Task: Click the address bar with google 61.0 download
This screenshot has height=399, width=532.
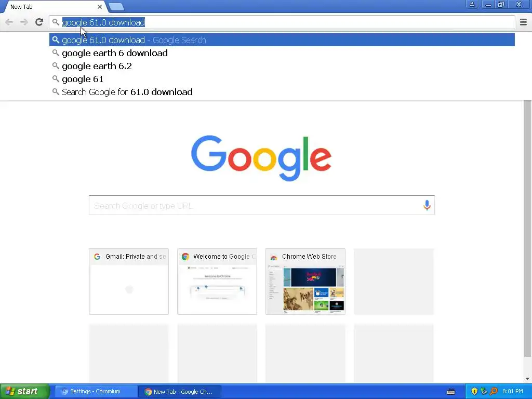Action: pyautogui.click(x=282, y=22)
